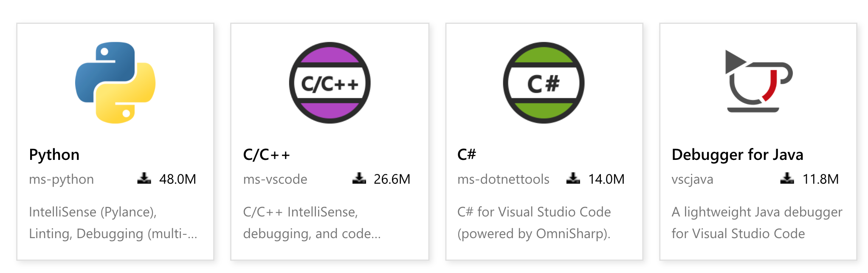
Task: Click the green C# extension logo
Action: [544, 82]
